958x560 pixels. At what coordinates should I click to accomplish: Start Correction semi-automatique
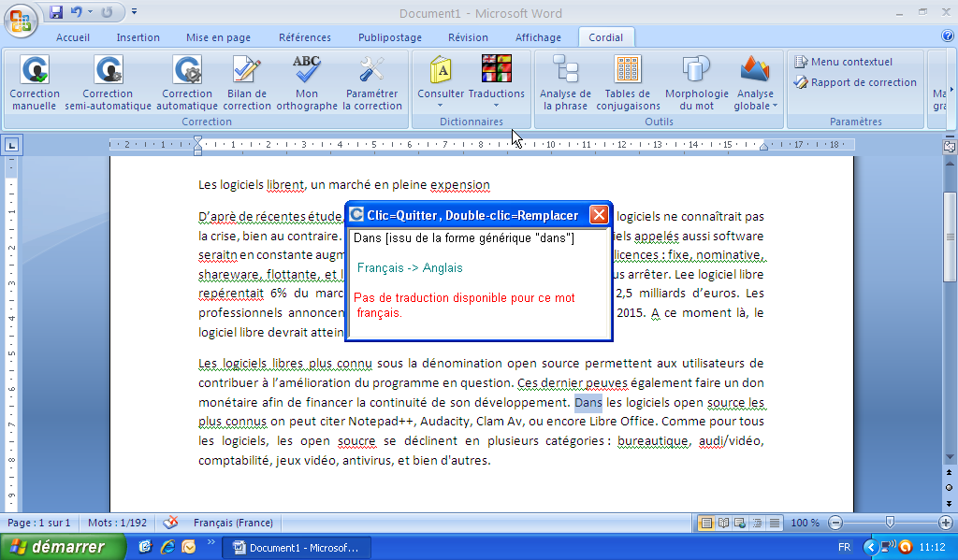tap(108, 83)
